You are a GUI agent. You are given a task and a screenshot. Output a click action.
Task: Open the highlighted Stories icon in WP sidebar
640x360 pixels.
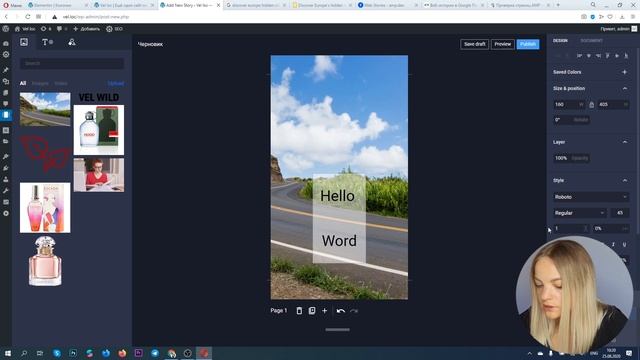6,115
